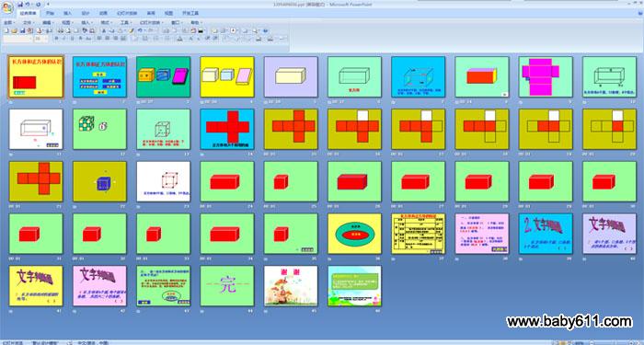Image resolution: width=644 pixels, height=345 pixels.
Task: Click the Open folder icon in classic toolbar
Action: [14, 30]
